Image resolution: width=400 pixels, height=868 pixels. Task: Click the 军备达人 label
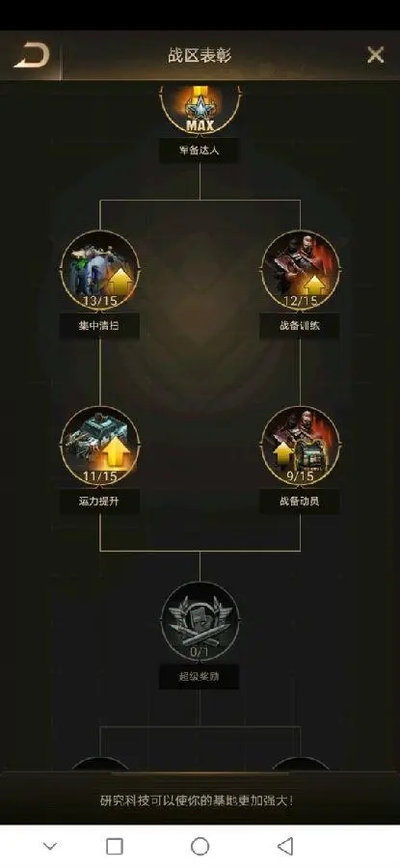pos(200,150)
